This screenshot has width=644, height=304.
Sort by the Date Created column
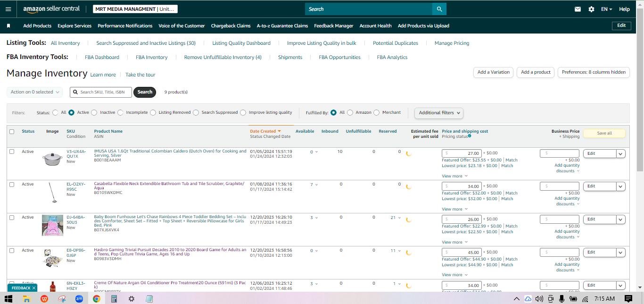pyautogui.click(x=265, y=131)
